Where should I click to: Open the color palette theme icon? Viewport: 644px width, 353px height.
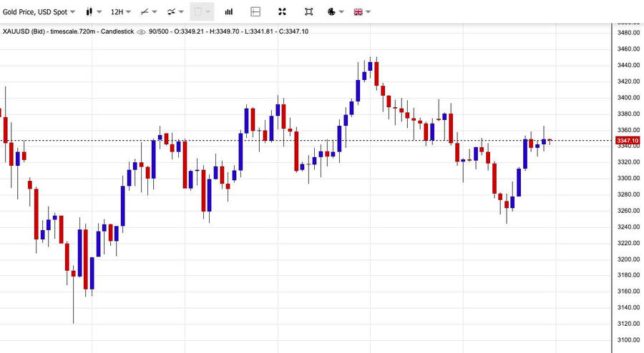[331, 12]
